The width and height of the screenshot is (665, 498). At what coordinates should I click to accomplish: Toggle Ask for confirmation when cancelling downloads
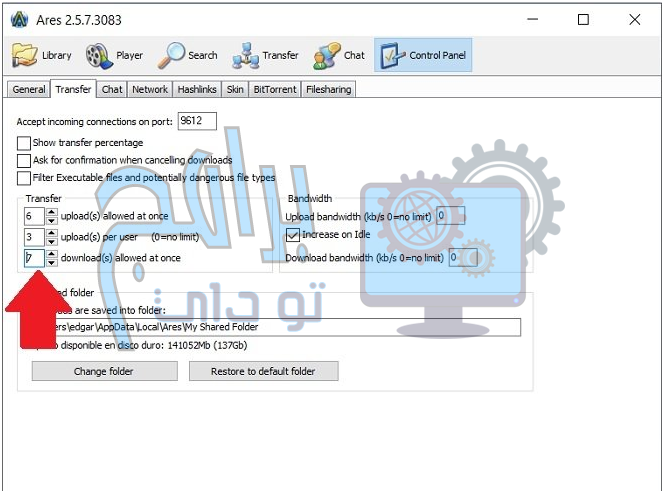(x=24, y=160)
